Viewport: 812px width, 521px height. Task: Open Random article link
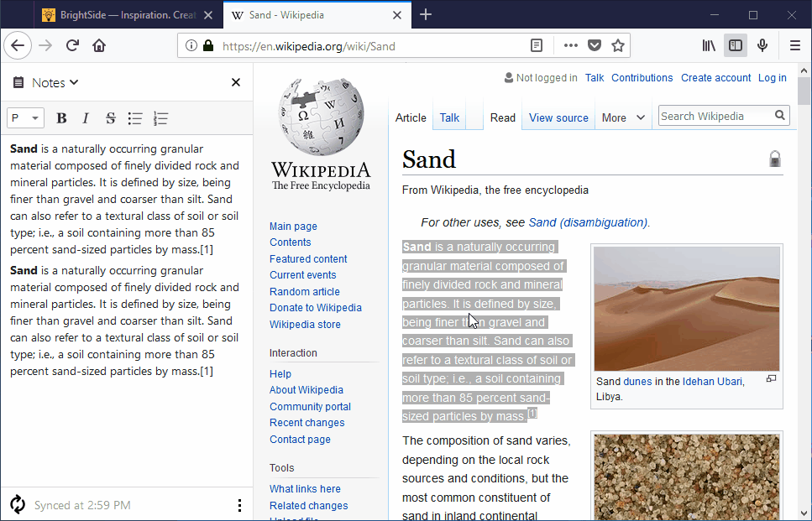coord(305,291)
